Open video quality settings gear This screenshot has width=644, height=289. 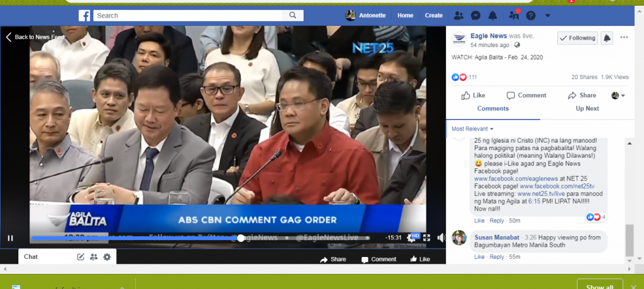[x=412, y=237]
